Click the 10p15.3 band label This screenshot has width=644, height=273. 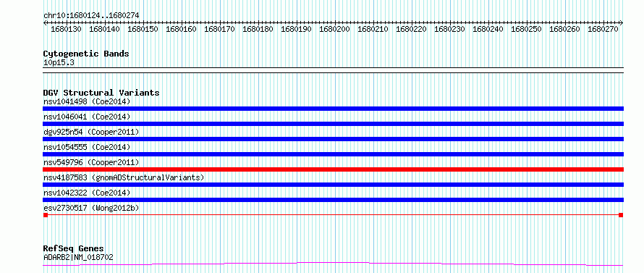pyautogui.click(x=59, y=63)
